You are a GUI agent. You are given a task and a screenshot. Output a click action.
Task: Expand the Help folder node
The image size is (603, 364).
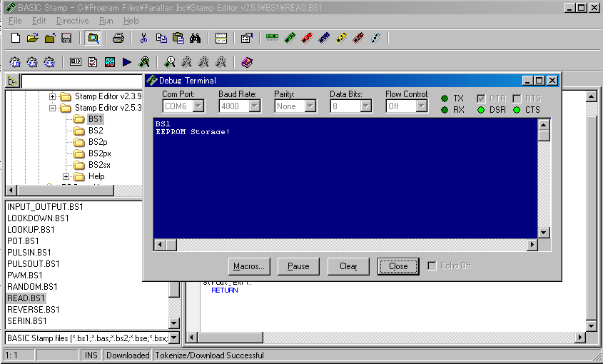[66, 176]
